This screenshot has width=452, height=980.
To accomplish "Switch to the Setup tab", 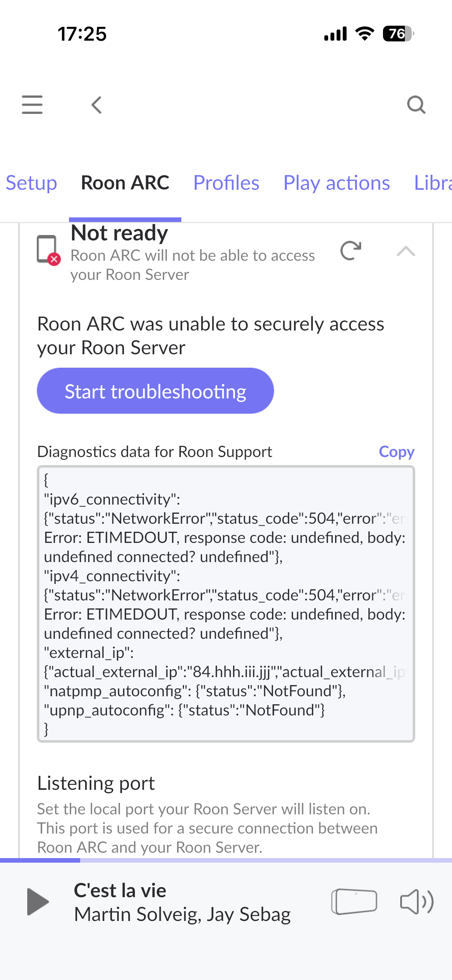I will (31, 183).
